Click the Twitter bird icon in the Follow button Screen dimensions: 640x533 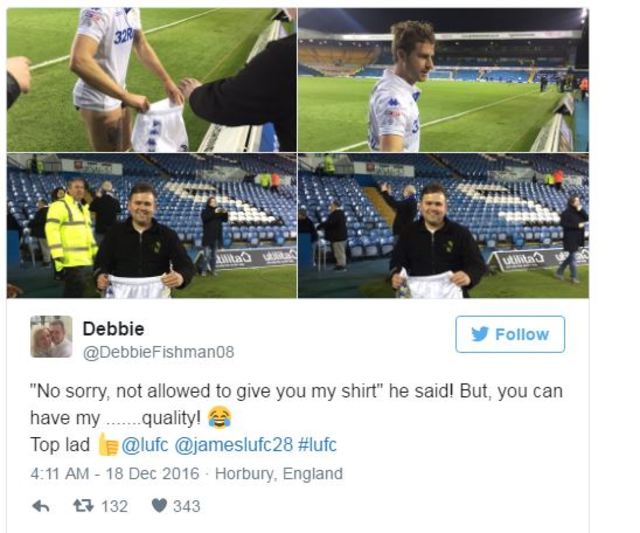[x=478, y=334]
